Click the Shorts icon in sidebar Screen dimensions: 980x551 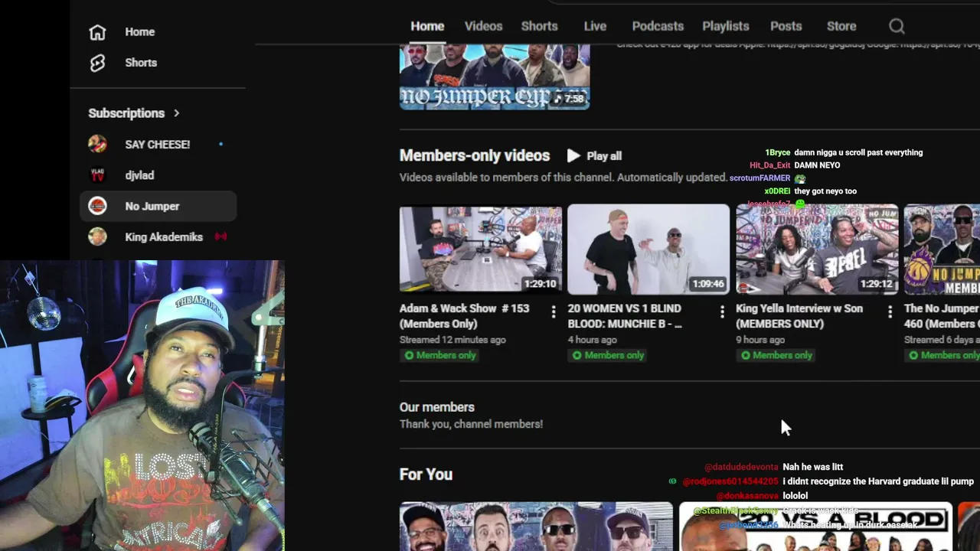point(97,63)
